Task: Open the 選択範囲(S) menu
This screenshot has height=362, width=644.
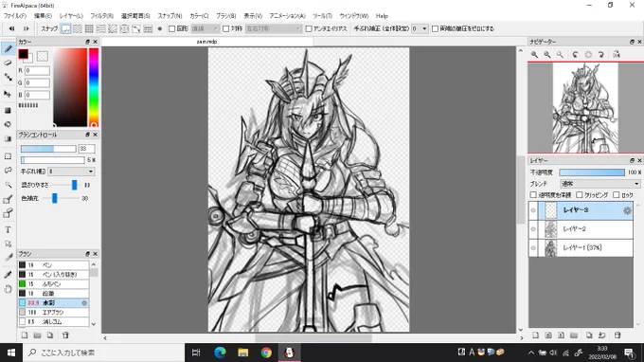Action: 135,16
